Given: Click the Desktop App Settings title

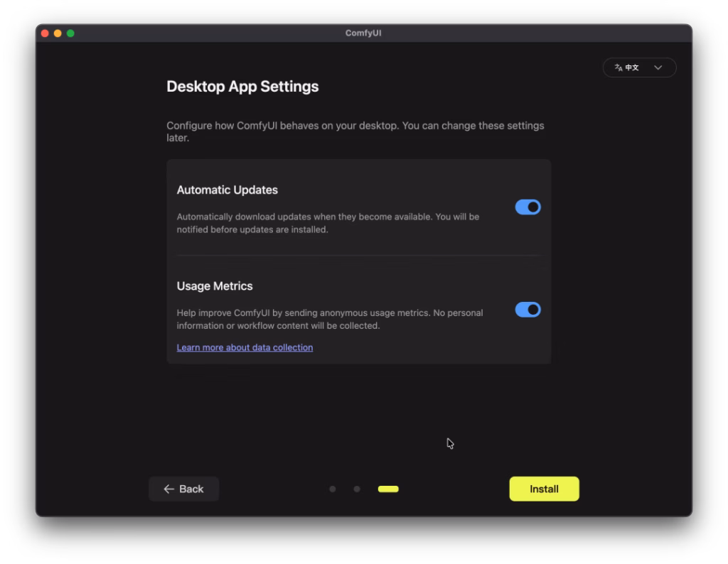Looking at the screenshot, I should click(242, 87).
